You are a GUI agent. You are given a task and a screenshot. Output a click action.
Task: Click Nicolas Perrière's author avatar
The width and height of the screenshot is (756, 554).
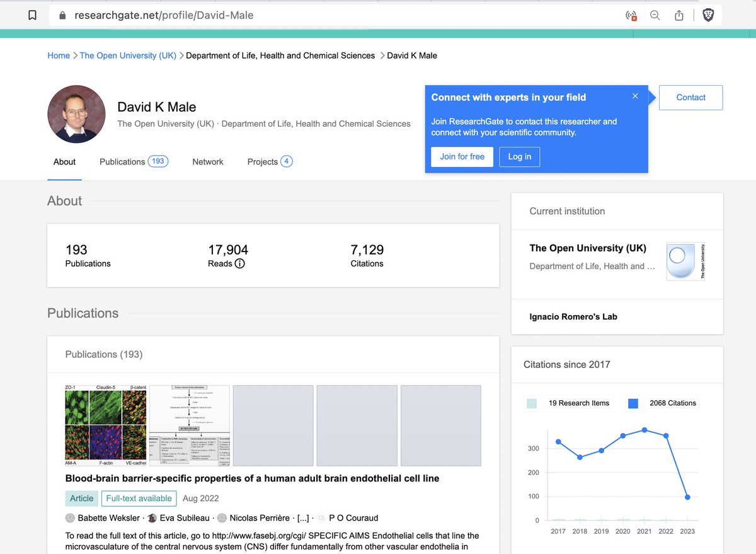pyautogui.click(x=222, y=518)
